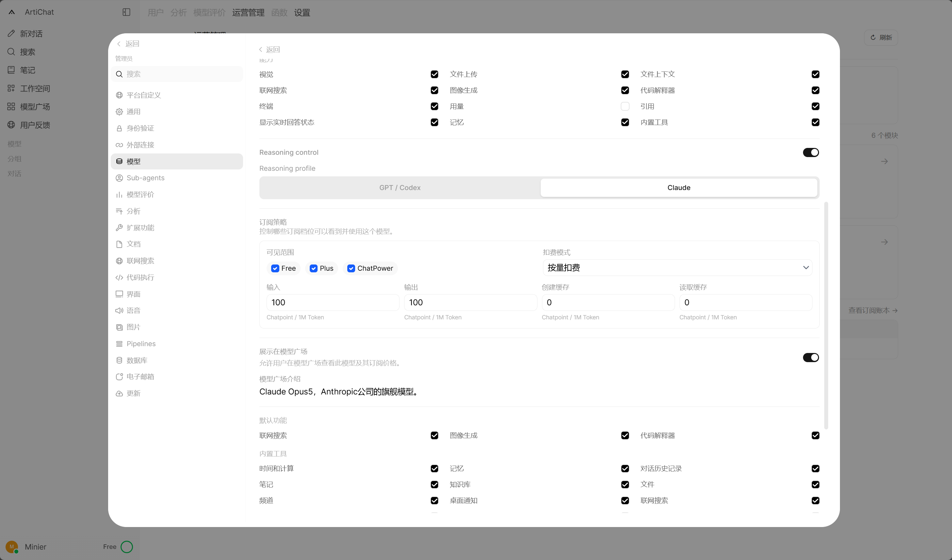Open the 模型 settings section
This screenshot has width=952, height=560.
point(177,162)
